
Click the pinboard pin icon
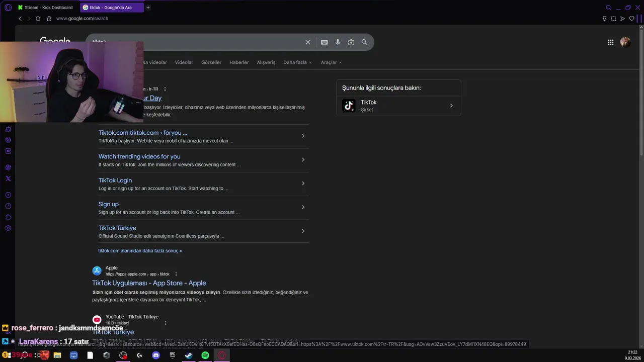[x=604, y=19]
